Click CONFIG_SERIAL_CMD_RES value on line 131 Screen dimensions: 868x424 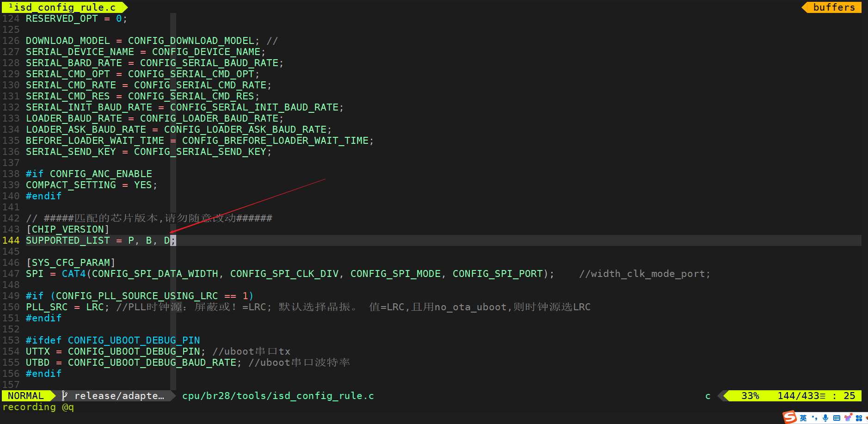[x=191, y=96]
